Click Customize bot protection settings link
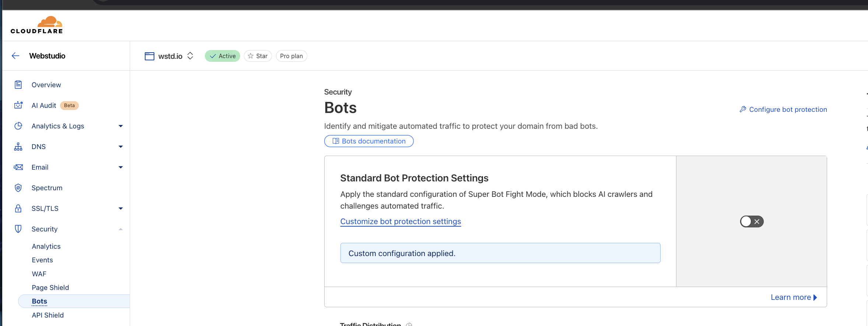This screenshot has width=868, height=326. coord(400,222)
